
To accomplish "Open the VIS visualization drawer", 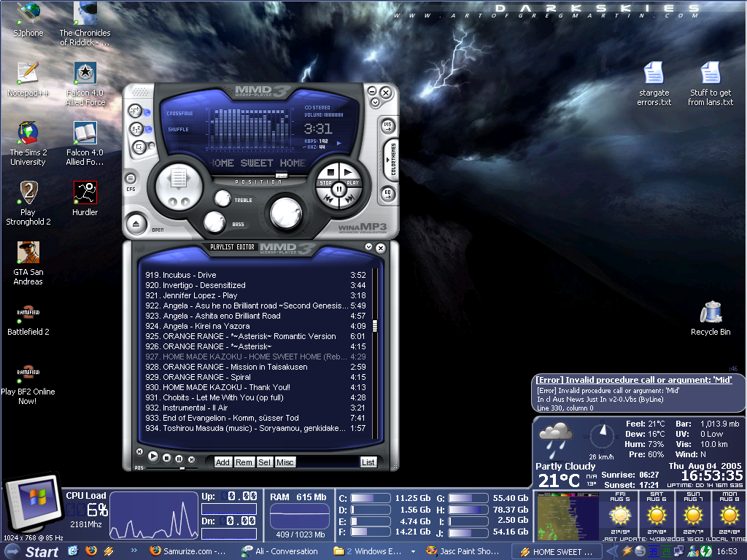I will tap(388, 126).
